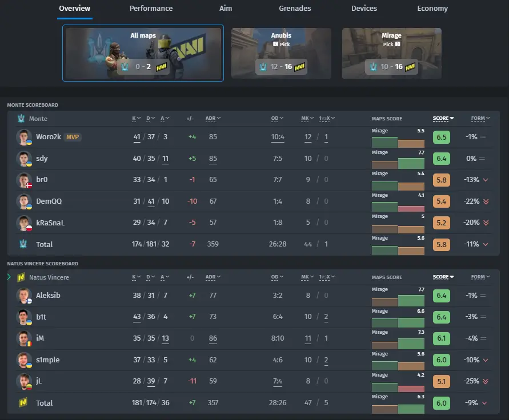Click Monte logo in Total row

coord(23,244)
